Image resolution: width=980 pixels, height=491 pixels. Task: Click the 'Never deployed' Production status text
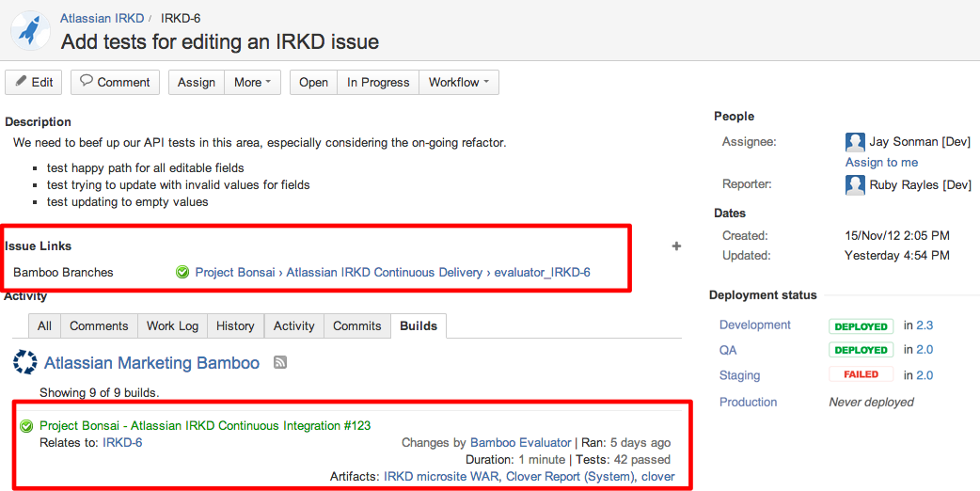point(871,403)
